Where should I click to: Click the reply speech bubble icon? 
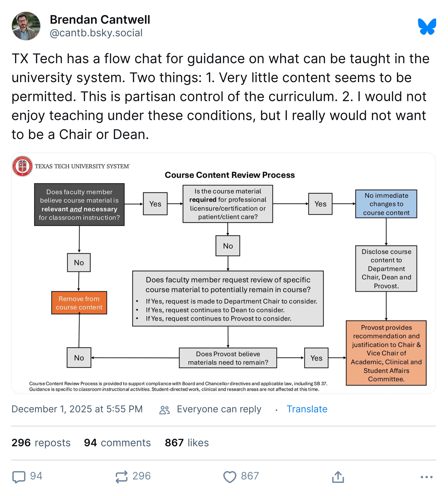[x=19, y=477]
